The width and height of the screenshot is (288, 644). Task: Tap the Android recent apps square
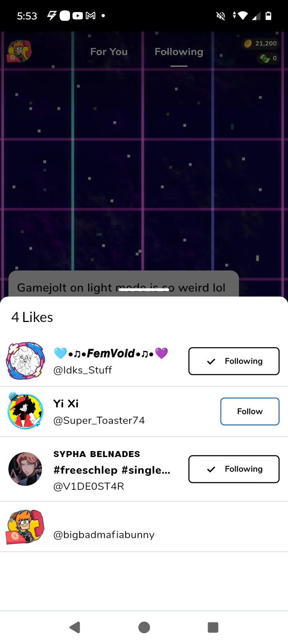[x=213, y=627]
